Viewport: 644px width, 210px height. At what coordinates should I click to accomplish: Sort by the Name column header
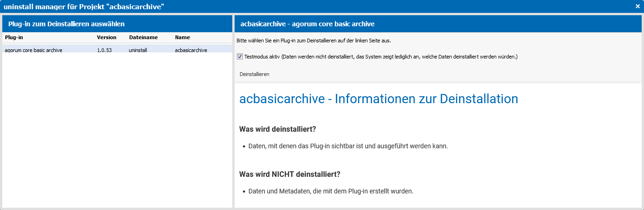[x=201, y=37]
